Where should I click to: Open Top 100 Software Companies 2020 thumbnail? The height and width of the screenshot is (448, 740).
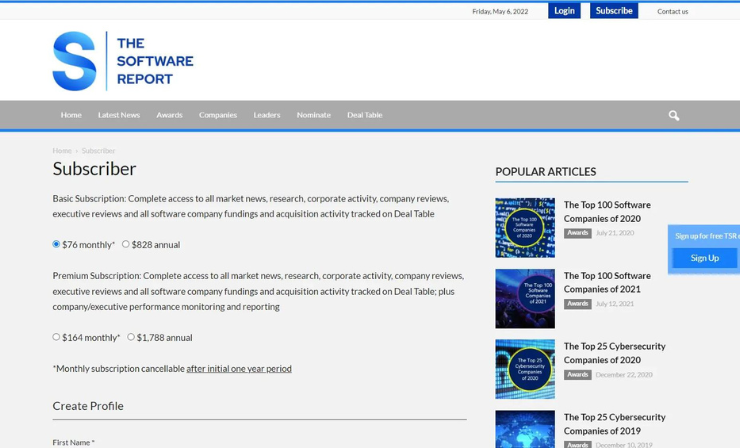pos(525,227)
